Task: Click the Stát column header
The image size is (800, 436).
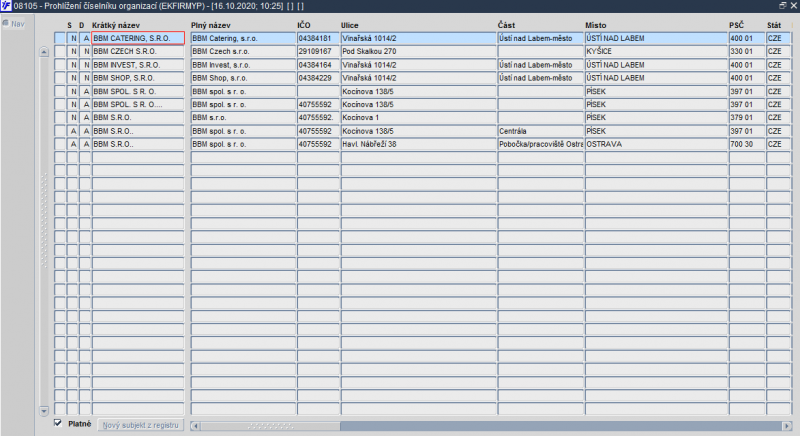Action: click(x=773, y=25)
